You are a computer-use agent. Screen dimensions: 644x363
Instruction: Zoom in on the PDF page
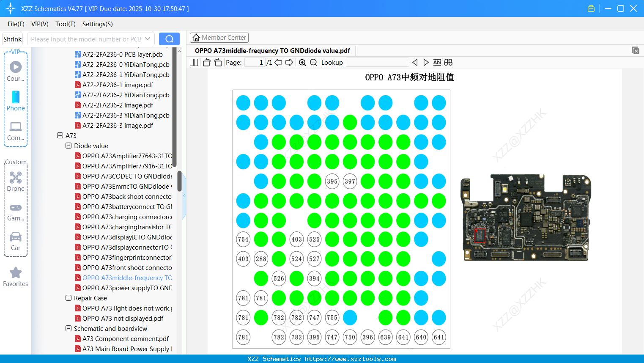coord(302,62)
